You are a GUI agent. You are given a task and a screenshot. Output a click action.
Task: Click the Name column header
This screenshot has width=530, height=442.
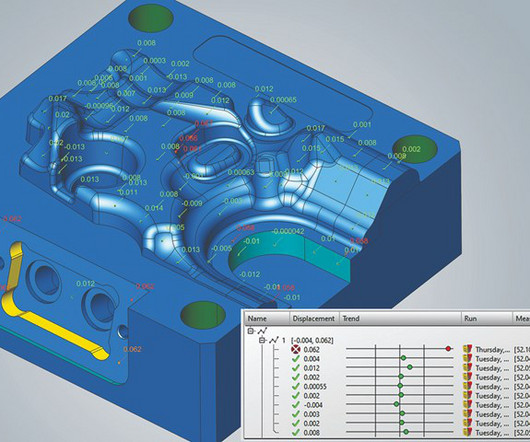point(266,318)
